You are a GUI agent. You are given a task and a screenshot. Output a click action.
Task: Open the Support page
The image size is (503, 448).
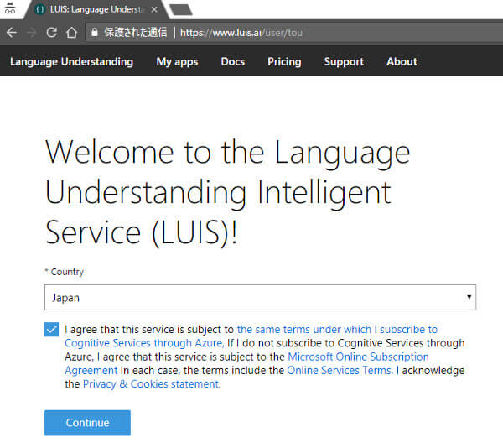(x=344, y=61)
